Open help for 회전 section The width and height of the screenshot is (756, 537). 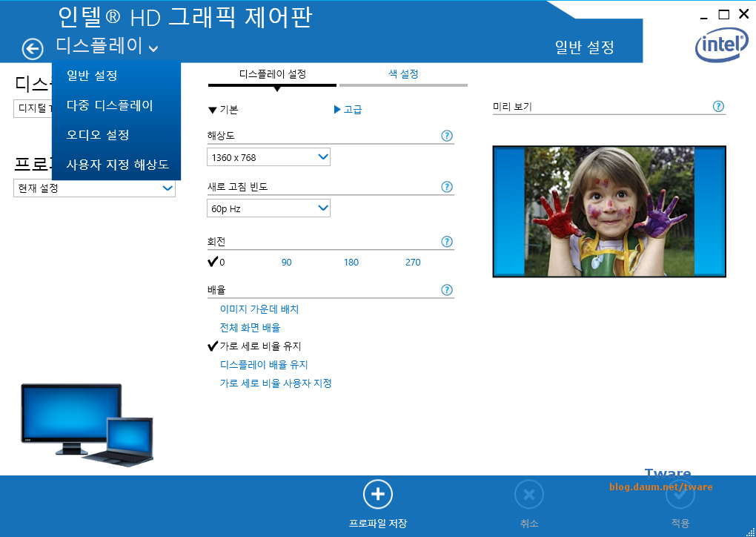click(x=447, y=242)
